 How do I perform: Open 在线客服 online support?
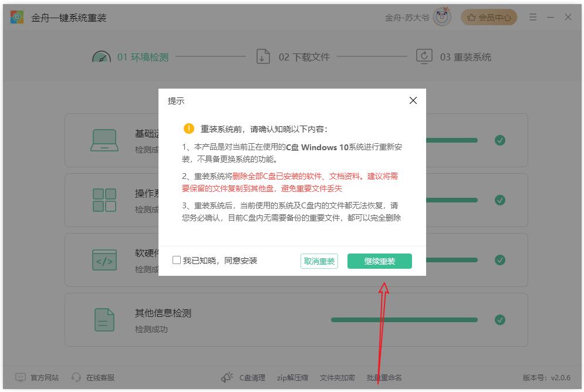click(93, 377)
